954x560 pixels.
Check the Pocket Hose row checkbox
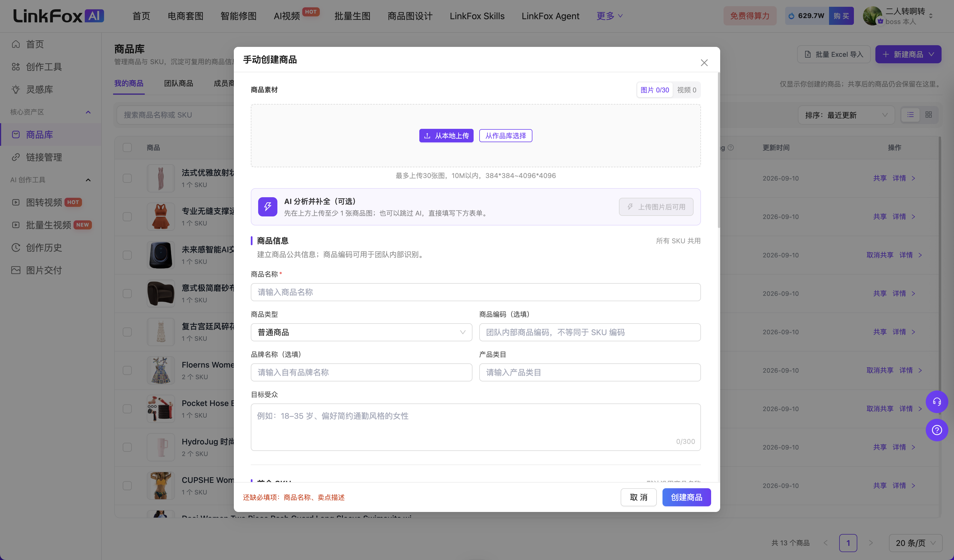pyautogui.click(x=127, y=409)
